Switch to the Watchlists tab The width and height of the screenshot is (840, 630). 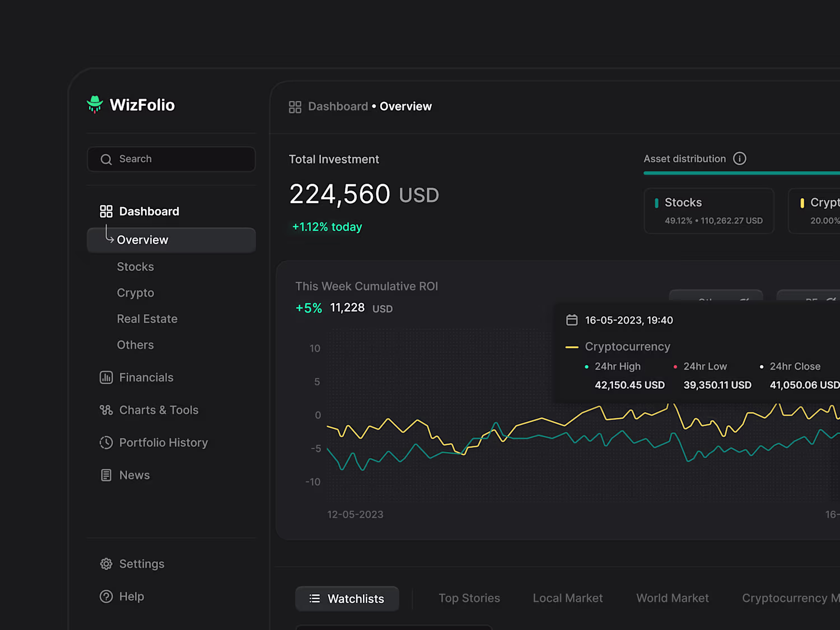tap(347, 599)
